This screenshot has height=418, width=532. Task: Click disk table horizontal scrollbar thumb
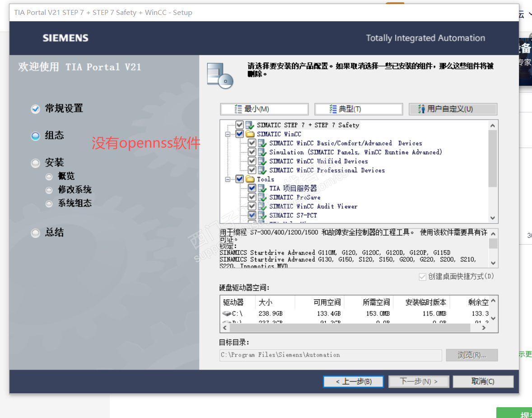pos(350,328)
